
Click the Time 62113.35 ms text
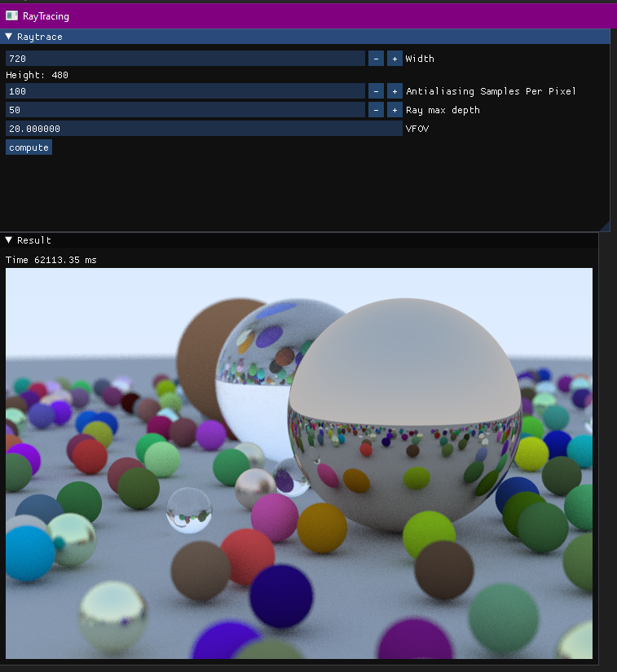coord(51,260)
